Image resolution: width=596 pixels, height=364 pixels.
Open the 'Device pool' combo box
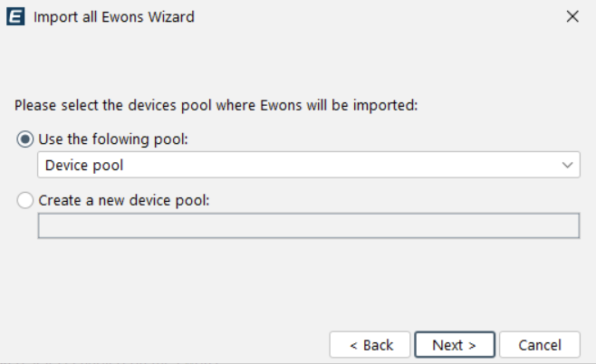[x=308, y=166]
